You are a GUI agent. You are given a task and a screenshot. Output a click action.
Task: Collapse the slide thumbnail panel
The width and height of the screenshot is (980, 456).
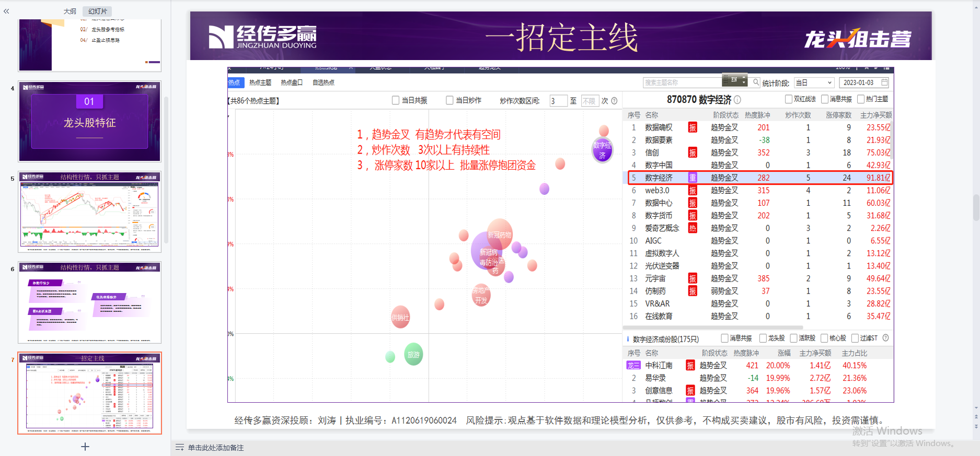[6, 11]
